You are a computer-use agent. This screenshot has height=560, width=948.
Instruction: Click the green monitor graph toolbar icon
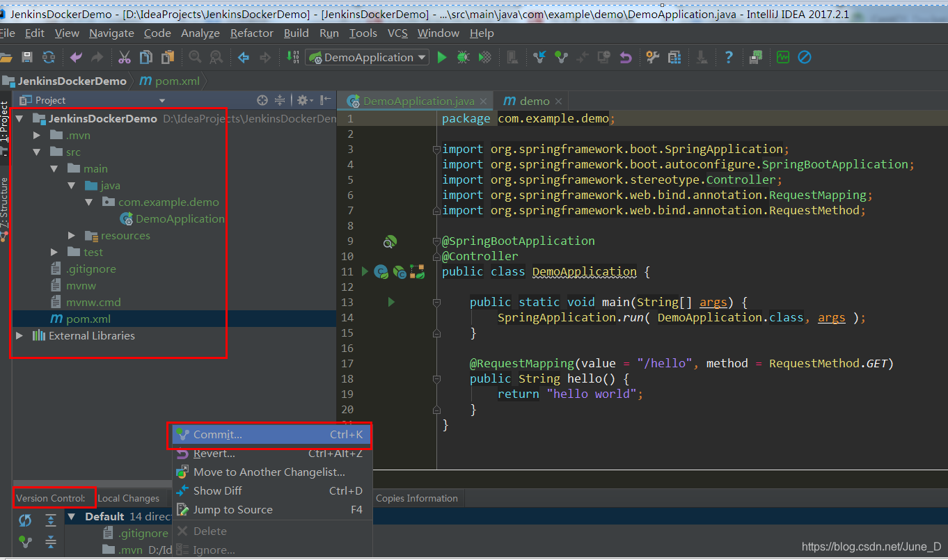pos(783,58)
